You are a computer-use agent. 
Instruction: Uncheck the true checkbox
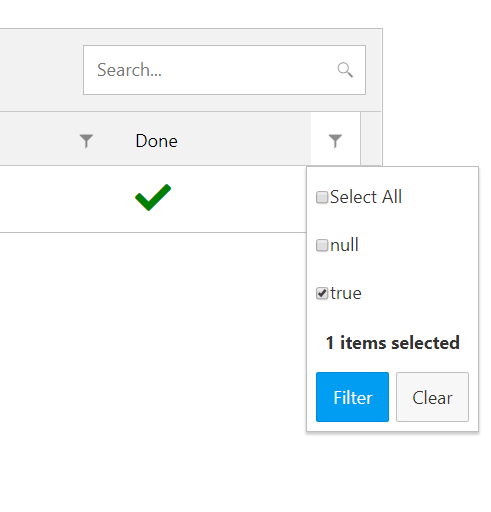pyautogui.click(x=322, y=293)
